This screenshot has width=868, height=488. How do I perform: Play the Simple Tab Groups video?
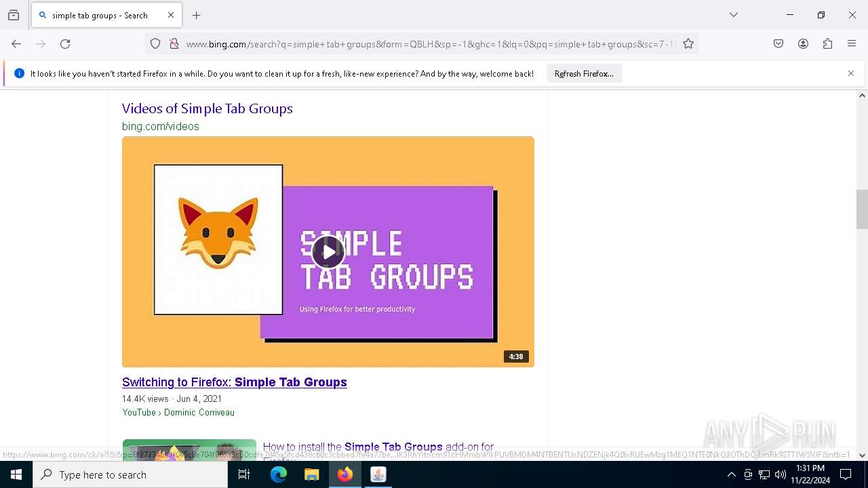click(328, 252)
